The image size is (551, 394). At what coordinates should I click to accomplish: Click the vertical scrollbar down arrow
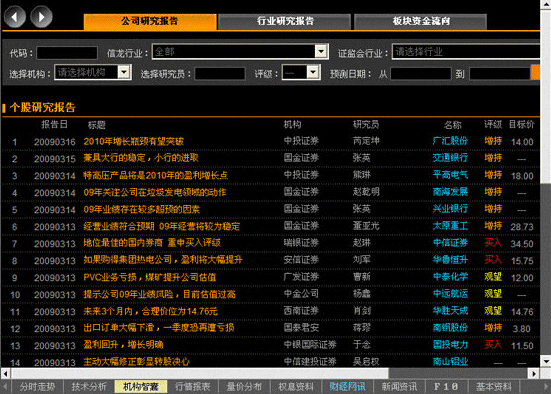(x=546, y=361)
